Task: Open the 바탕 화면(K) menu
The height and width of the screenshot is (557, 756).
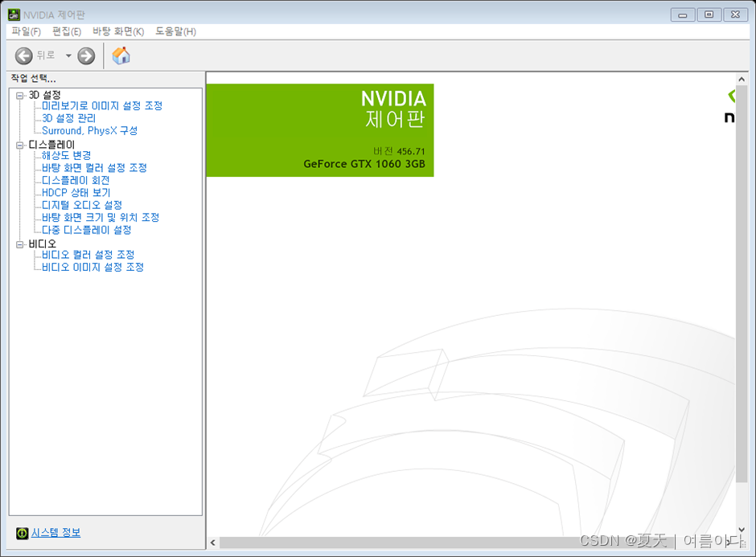Action: 118,31
